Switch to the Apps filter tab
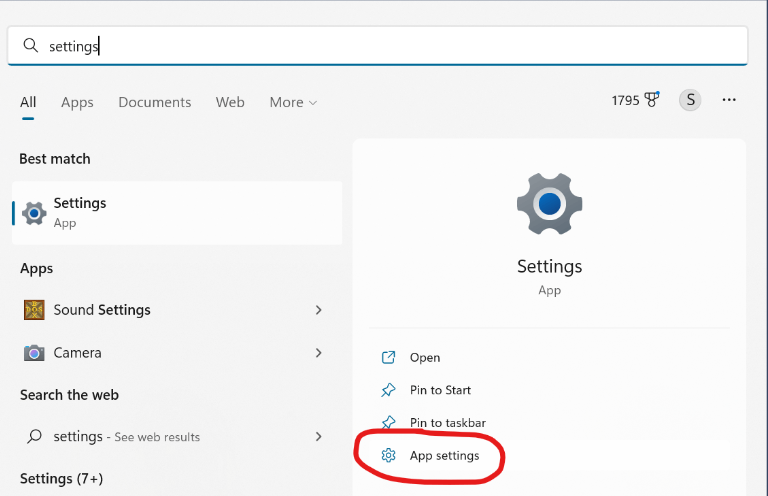768x496 pixels. pos(77,102)
